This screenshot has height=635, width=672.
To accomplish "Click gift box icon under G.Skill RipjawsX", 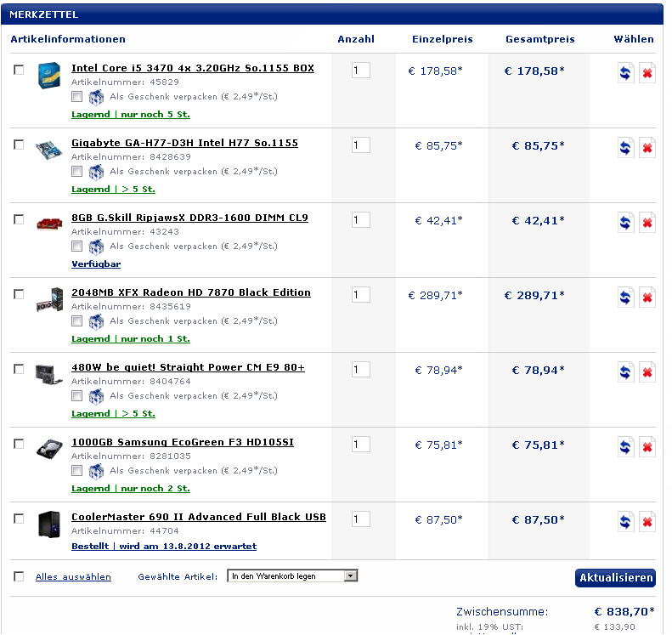I will coord(96,247).
